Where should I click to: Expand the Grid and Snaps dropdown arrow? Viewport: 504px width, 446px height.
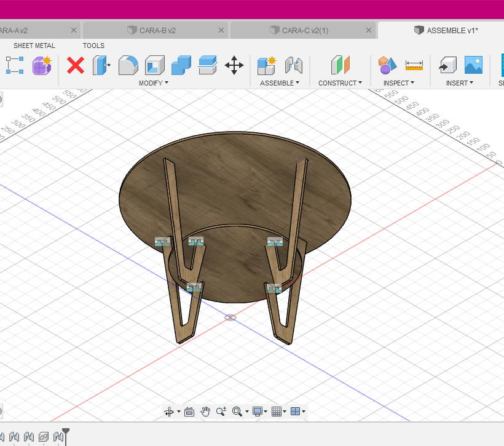coord(285,412)
